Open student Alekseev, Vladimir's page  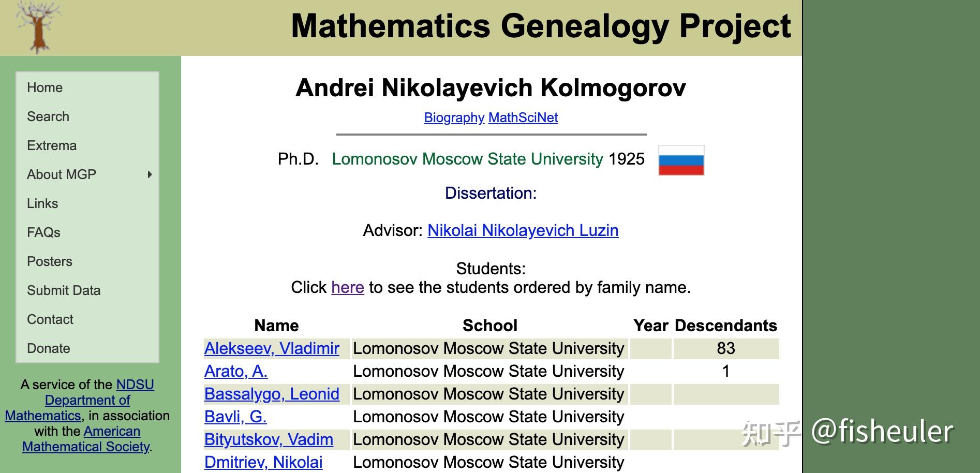[x=272, y=348]
